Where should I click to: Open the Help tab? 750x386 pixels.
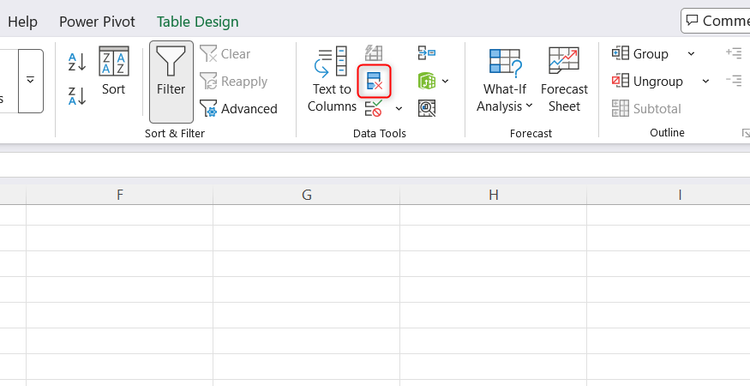coord(22,22)
